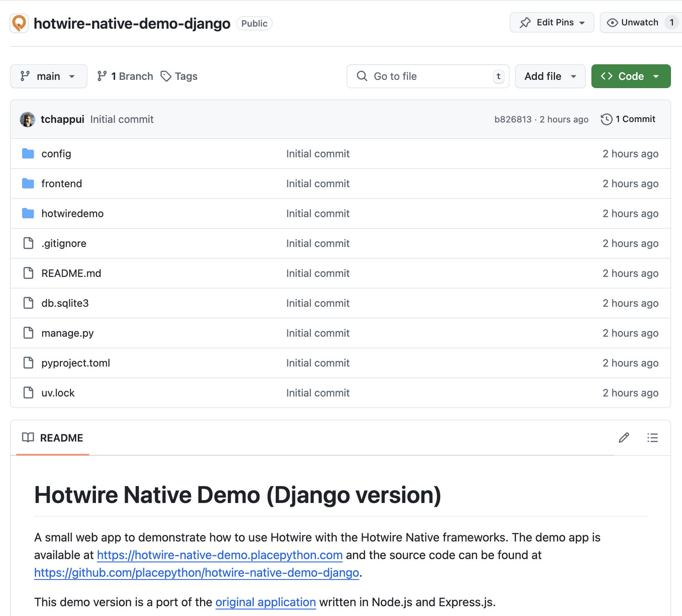Click Initial commit message for config row

[318, 154]
